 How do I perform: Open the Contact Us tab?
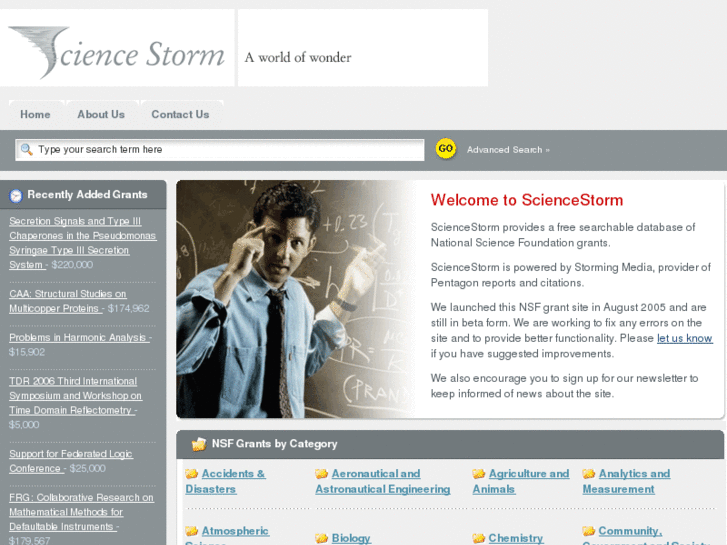pyautogui.click(x=180, y=114)
